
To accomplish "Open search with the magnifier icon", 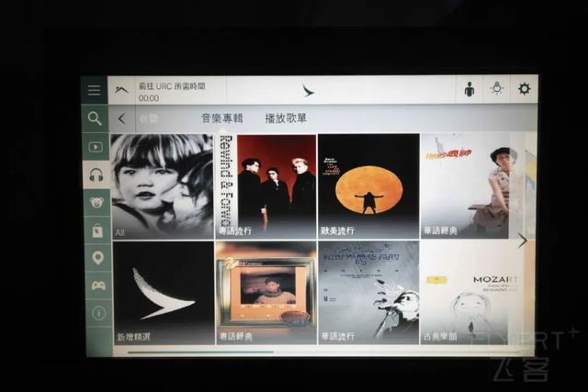I will click(x=95, y=118).
